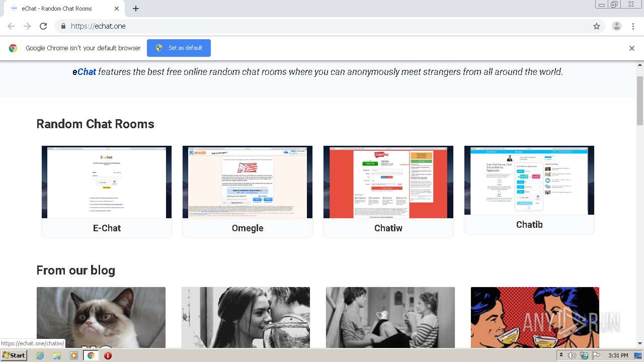Click the scrollbar down arrow
Viewport: 644px width, 362px height.
640,344
